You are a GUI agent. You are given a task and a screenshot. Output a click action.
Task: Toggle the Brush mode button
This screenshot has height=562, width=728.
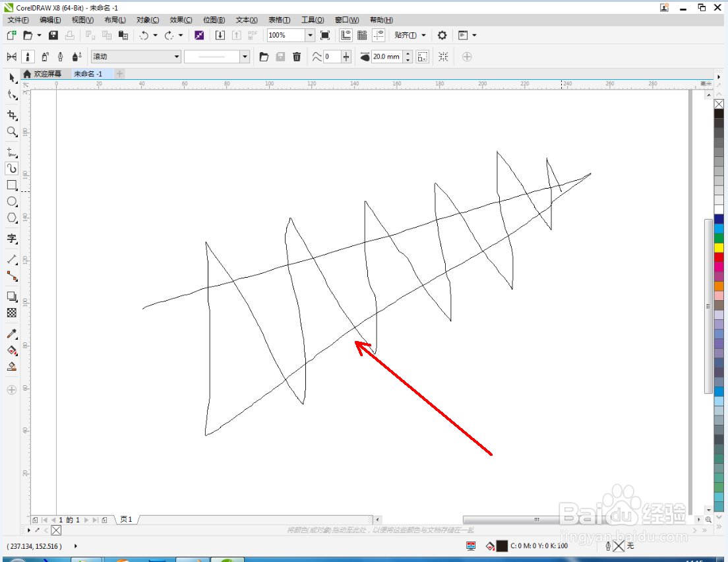click(x=28, y=57)
